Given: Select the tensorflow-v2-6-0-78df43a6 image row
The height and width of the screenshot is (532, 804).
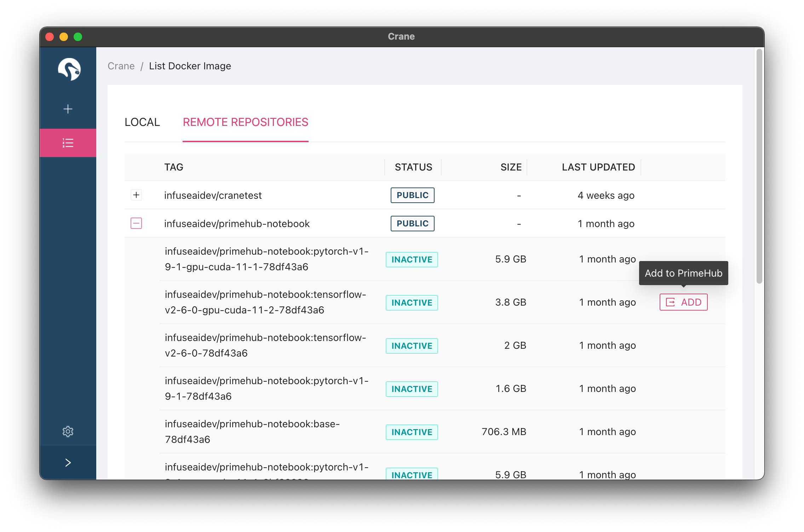Looking at the screenshot, I should click(x=265, y=345).
